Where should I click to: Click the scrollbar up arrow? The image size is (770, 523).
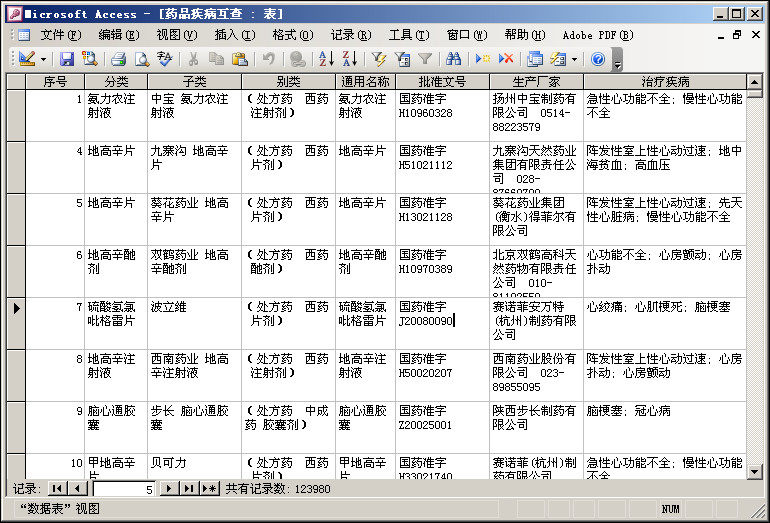point(754,82)
